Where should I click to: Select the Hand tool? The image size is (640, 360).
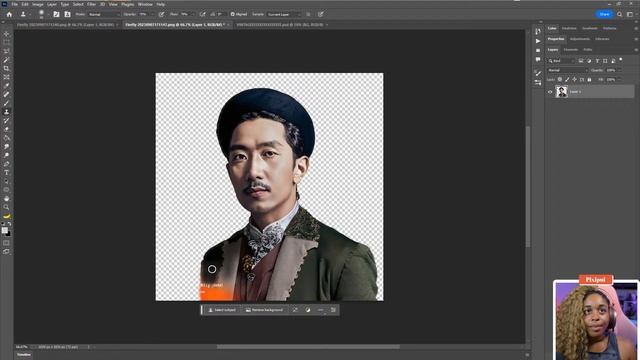[6, 198]
